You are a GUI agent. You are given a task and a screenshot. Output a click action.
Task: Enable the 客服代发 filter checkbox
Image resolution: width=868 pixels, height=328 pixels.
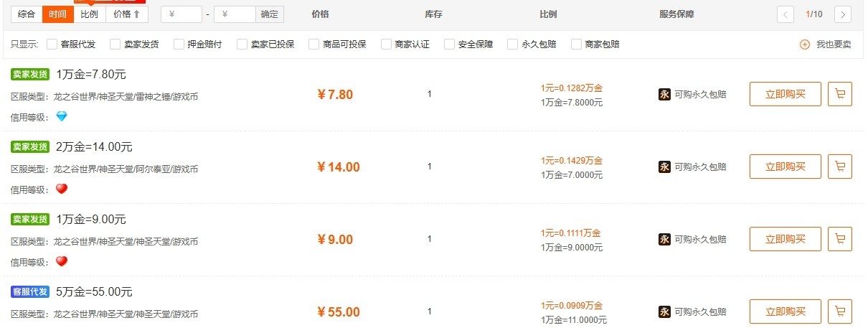[x=52, y=44]
